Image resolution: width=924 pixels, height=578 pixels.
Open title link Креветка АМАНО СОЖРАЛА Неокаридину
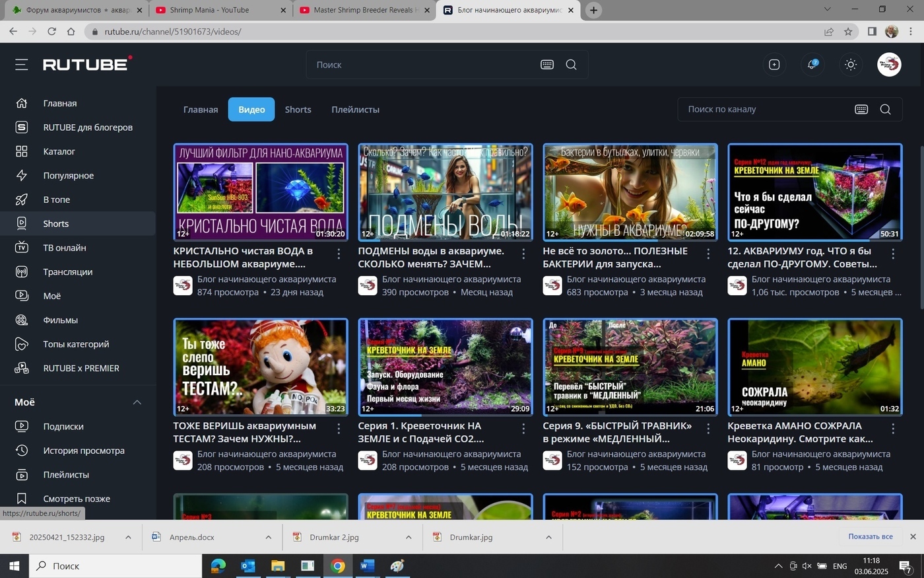(800, 432)
